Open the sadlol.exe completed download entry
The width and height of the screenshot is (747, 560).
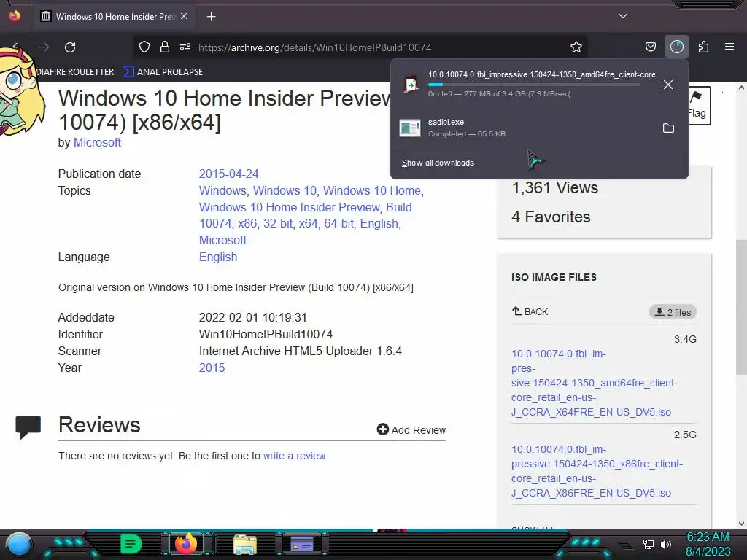click(527, 128)
